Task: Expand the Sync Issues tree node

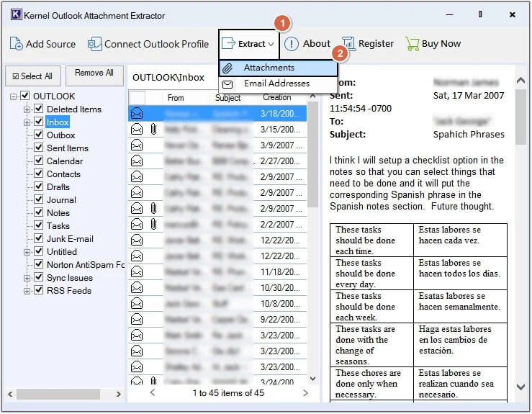Action: [x=27, y=278]
